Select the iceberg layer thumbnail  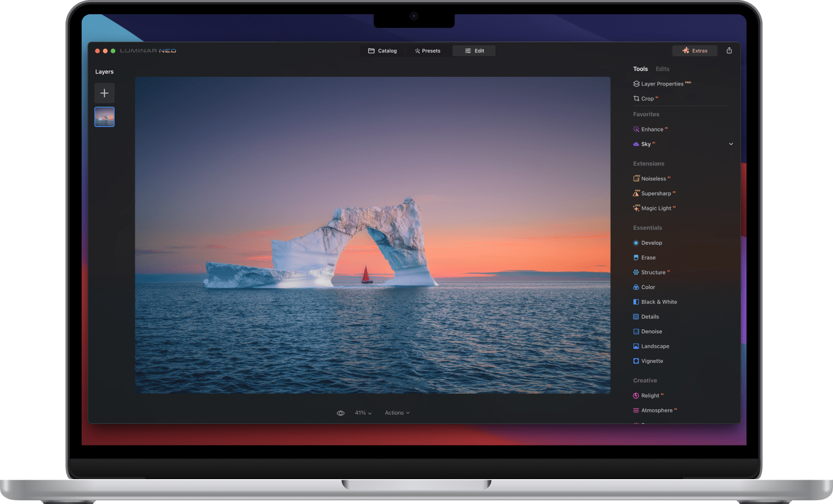(104, 117)
